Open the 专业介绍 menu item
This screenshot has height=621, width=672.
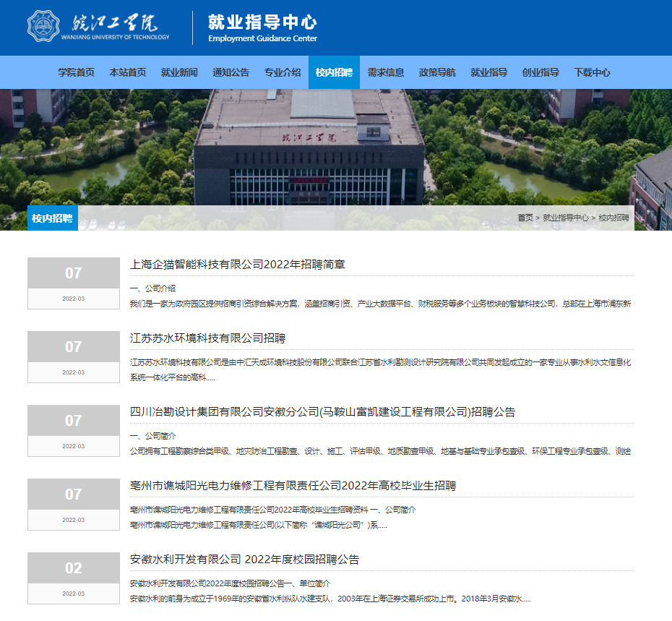[283, 72]
